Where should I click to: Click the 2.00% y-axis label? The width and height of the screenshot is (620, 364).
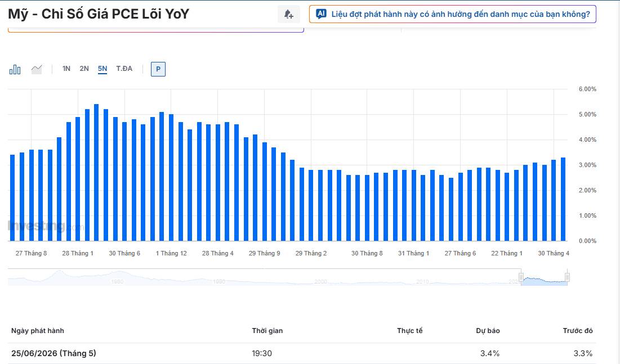point(587,191)
